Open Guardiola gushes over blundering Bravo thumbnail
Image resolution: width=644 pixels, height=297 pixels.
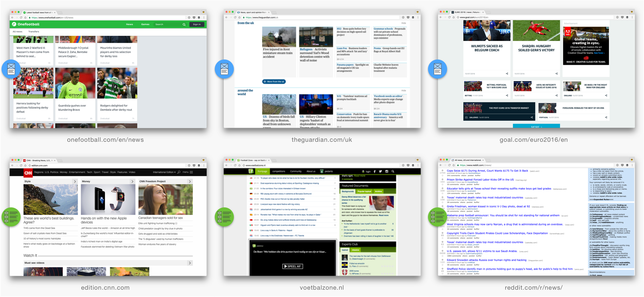pyautogui.click(x=75, y=83)
